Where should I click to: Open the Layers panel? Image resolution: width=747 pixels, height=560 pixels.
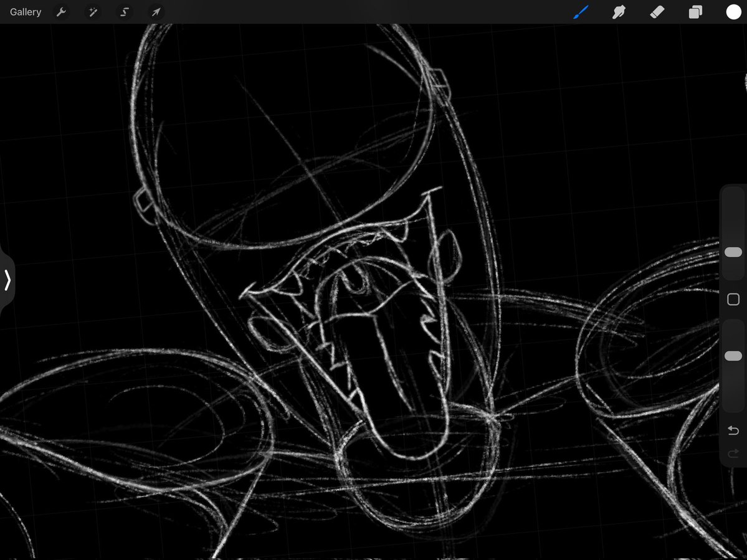click(695, 12)
